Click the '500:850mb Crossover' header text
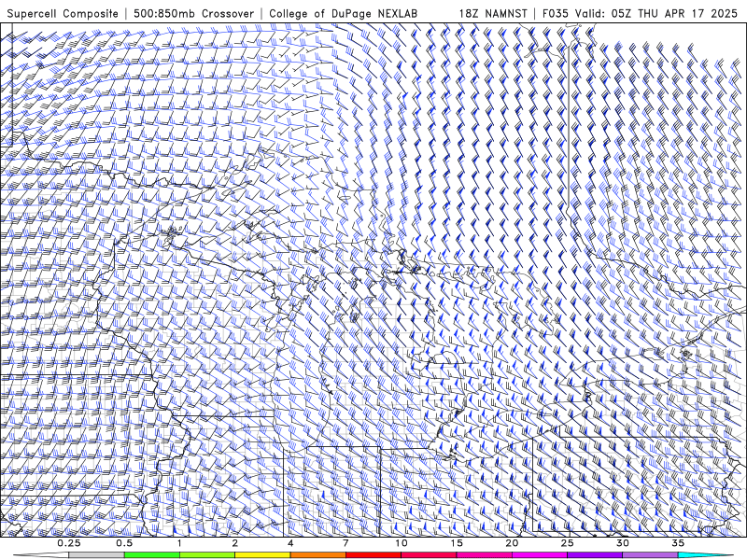This screenshot has height=560, width=747. click(193, 13)
